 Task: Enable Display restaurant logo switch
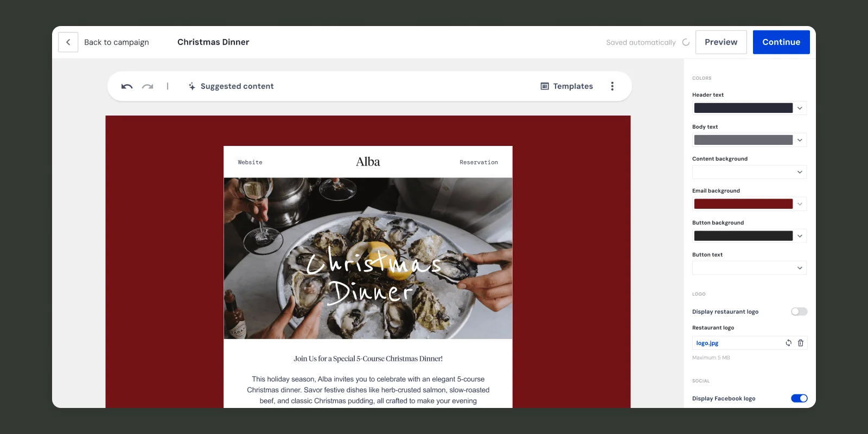pyautogui.click(x=799, y=311)
